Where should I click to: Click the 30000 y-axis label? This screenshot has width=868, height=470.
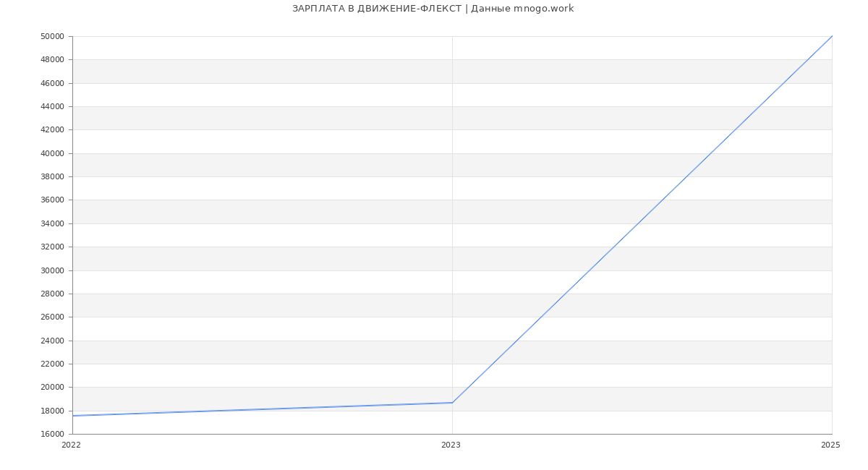coord(53,270)
